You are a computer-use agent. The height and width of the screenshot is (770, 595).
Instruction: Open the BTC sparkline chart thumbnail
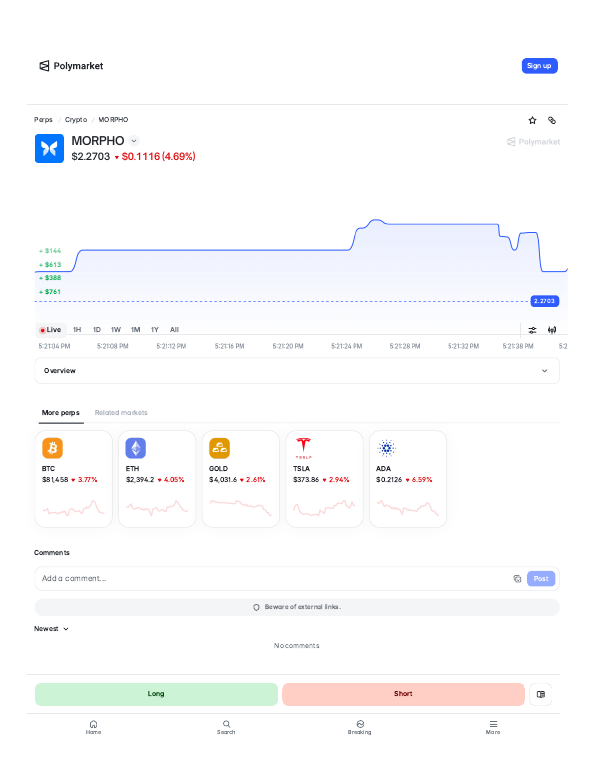point(74,508)
